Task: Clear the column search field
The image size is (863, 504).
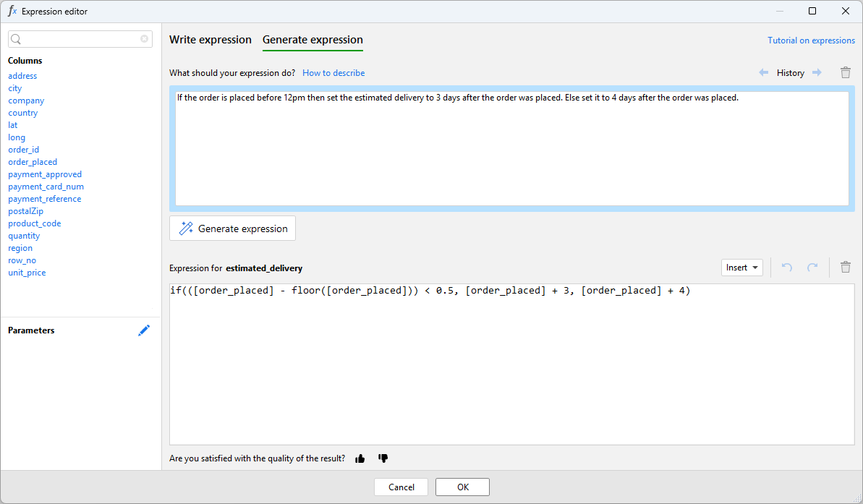Action: coord(144,38)
